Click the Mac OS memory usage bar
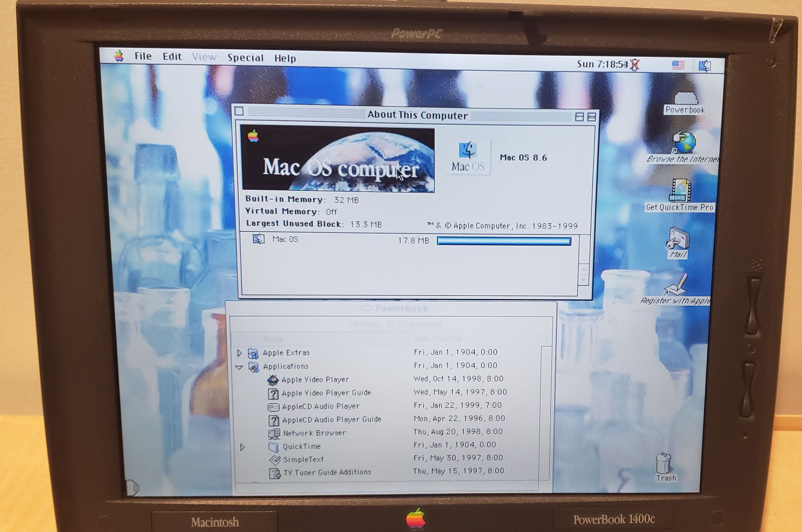802x532 pixels. [504, 241]
